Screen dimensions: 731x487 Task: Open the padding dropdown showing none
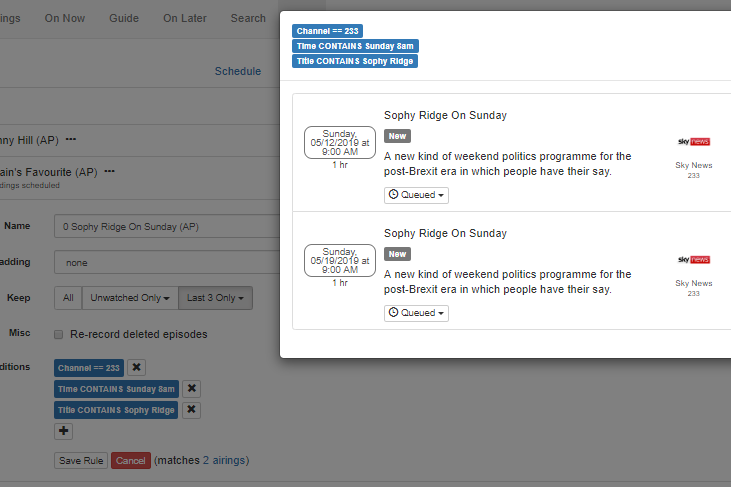pyautogui.click(x=165, y=263)
